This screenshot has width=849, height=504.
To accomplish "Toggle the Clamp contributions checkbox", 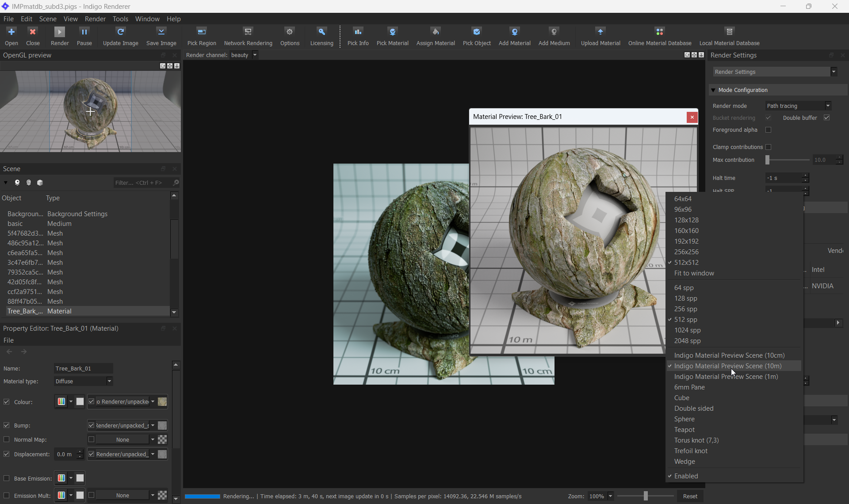I will coord(768,147).
